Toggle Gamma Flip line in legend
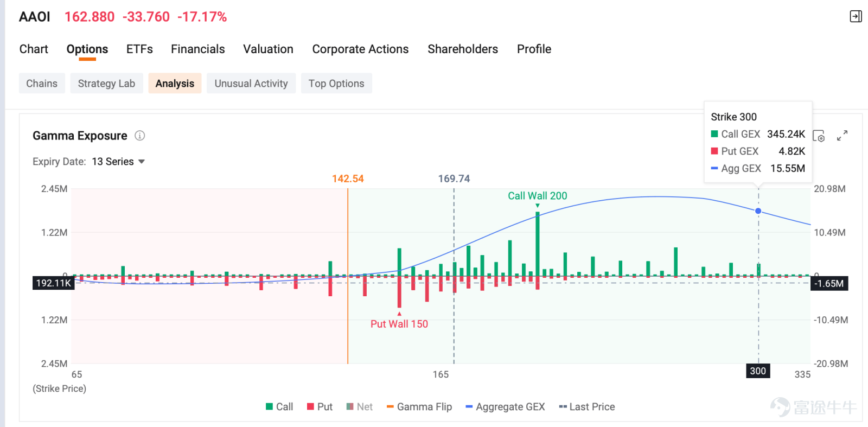The width and height of the screenshot is (868, 427). coord(419,407)
